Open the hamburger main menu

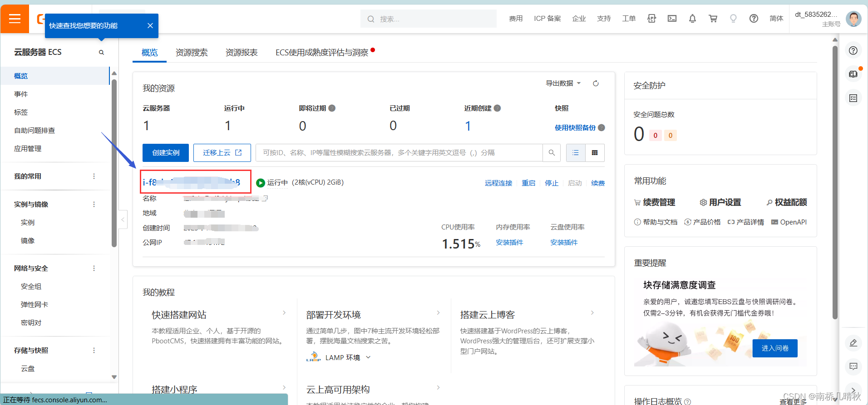15,19
